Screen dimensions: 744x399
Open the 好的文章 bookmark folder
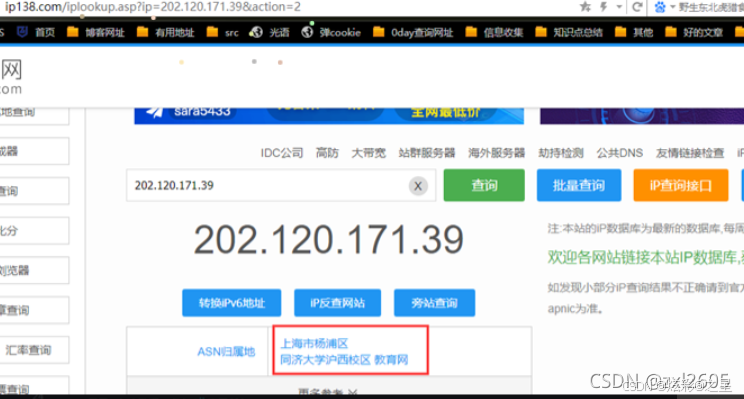[x=694, y=32]
